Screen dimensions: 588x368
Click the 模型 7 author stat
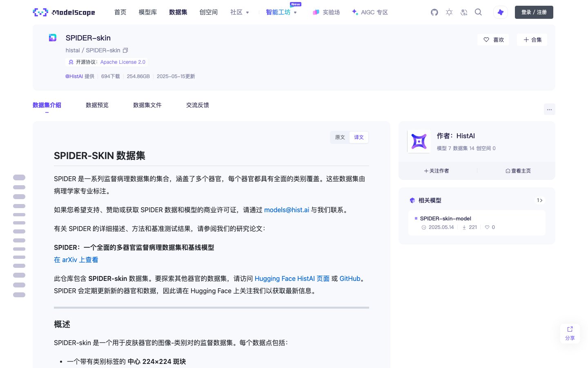point(444,148)
